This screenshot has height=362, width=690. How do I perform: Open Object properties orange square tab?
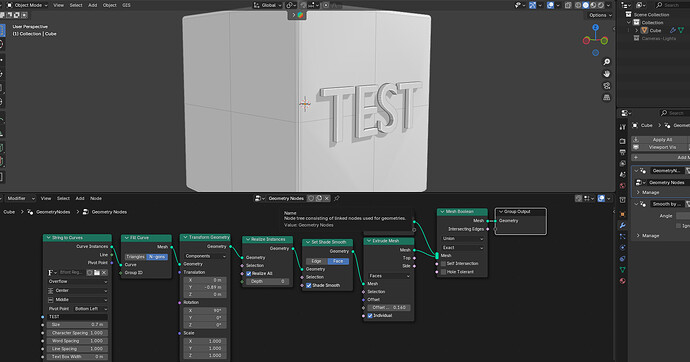(x=622, y=215)
